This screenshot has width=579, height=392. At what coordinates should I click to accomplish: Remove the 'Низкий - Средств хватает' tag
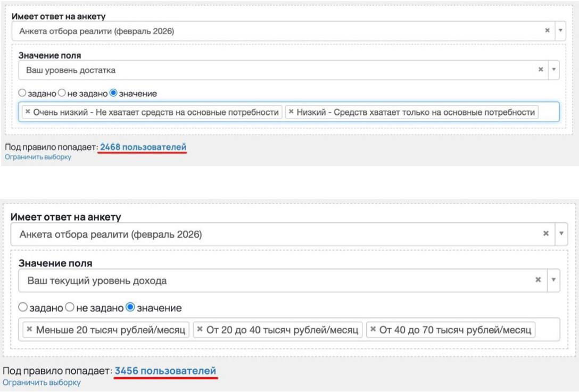pos(291,112)
